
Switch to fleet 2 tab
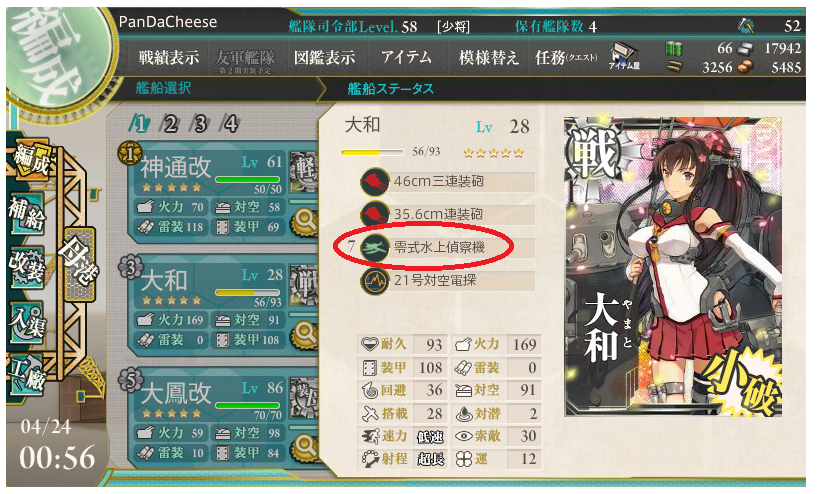click(x=170, y=124)
